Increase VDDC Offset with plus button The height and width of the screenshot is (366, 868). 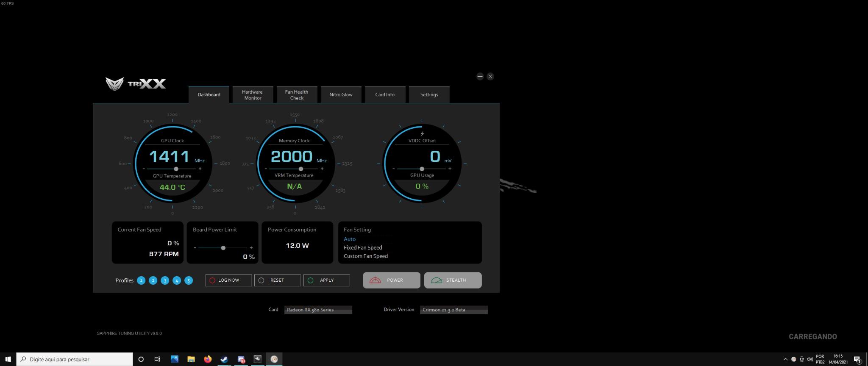450,169
